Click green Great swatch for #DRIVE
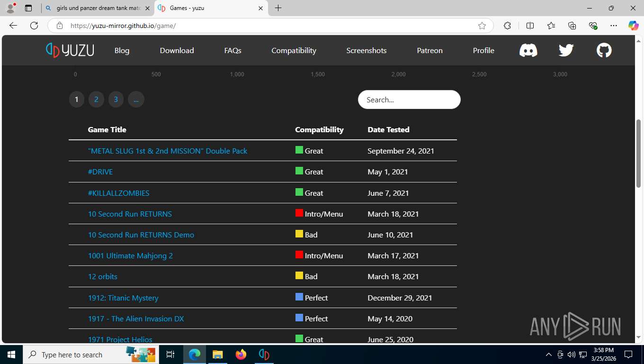 point(299,171)
